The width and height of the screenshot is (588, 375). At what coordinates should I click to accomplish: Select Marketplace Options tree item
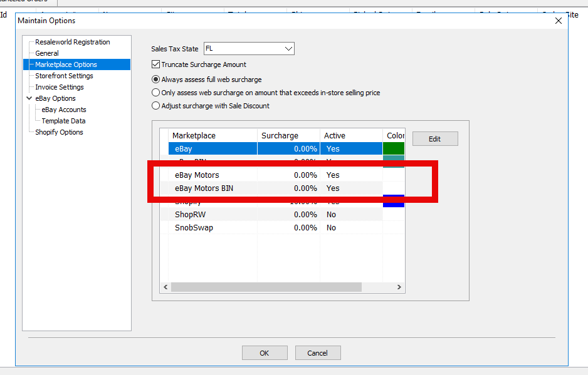point(66,64)
